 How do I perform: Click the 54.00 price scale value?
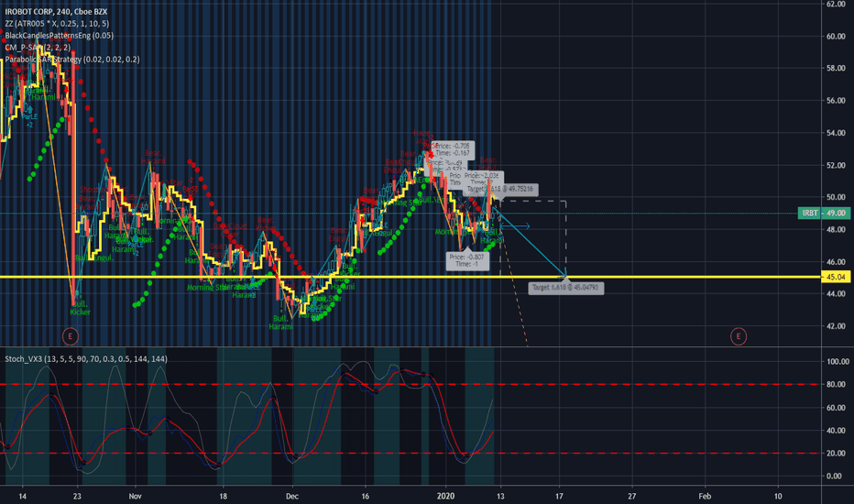tap(836, 133)
